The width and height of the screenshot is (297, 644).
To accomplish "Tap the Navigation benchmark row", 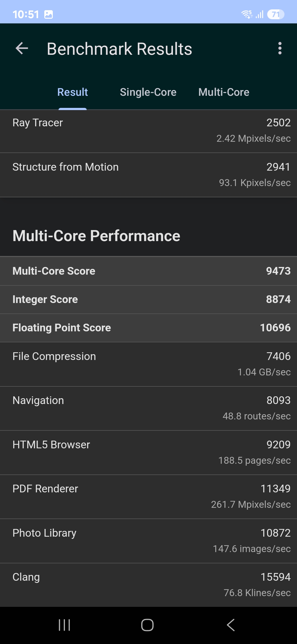I will [148, 408].
